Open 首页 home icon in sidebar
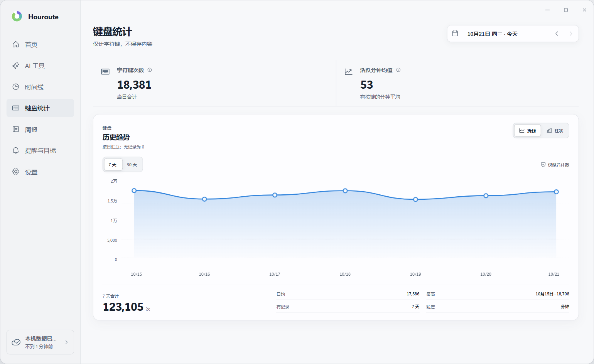This screenshot has width=594, height=364. tap(16, 44)
